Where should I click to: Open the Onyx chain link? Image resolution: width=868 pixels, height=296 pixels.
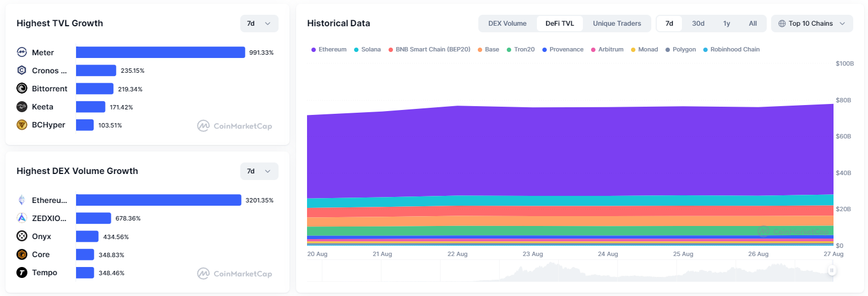click(x=42, y=236)
